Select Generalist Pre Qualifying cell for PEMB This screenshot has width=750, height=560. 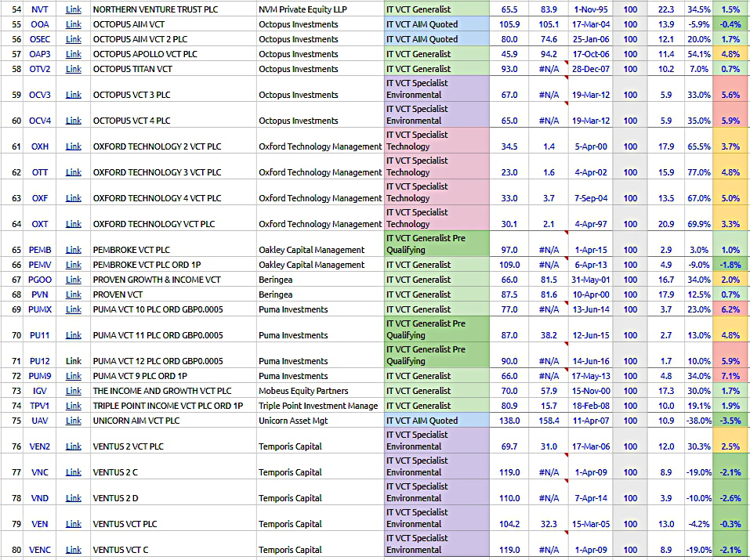click(437, 244)
